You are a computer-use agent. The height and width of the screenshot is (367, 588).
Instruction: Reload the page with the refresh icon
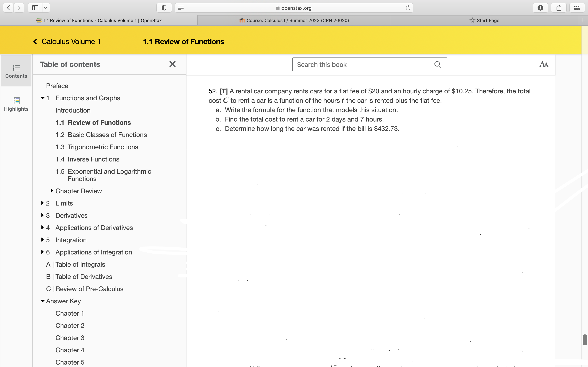(408, 8)
